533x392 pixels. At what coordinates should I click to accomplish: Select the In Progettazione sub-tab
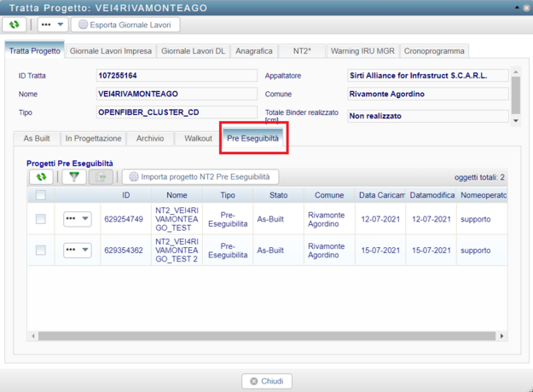click(x=94, y=139)
